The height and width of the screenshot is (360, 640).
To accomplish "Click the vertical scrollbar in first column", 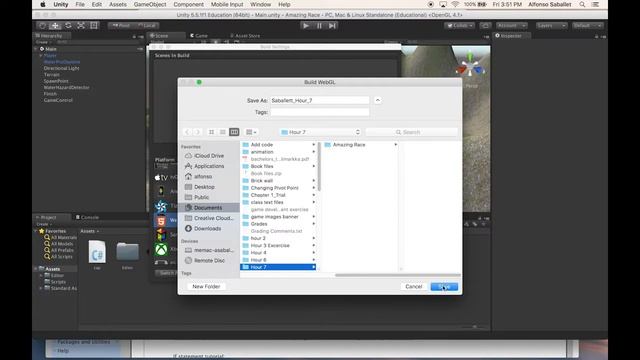I will [319, 167].
